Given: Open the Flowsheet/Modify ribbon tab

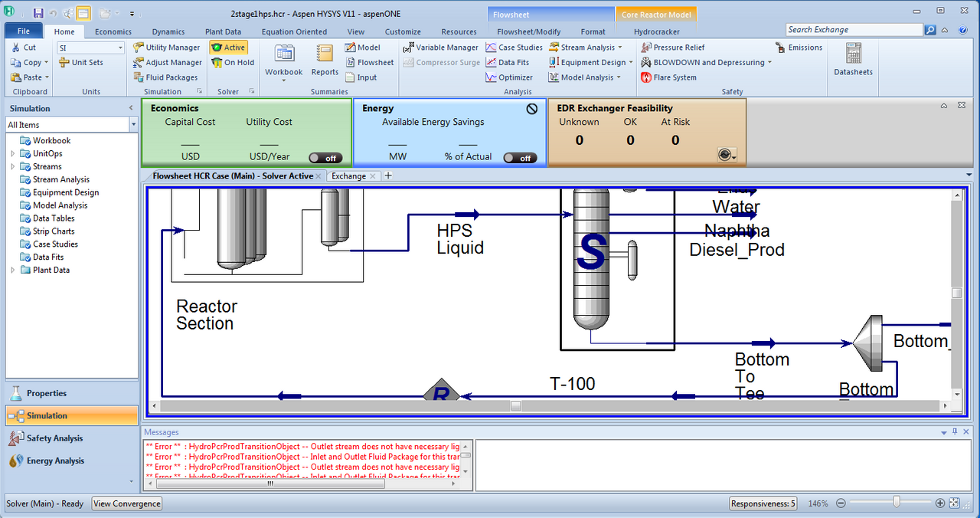Looking at the screenshot, I should [x=528, y=31].
